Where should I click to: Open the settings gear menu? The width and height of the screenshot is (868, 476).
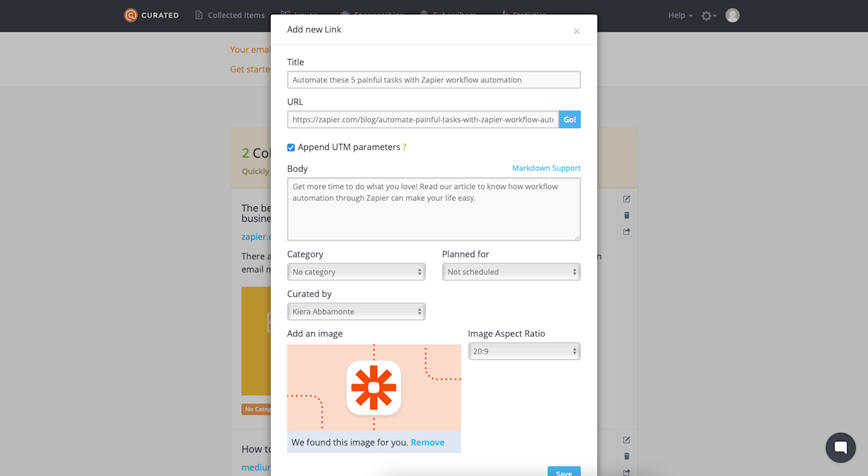709,15
